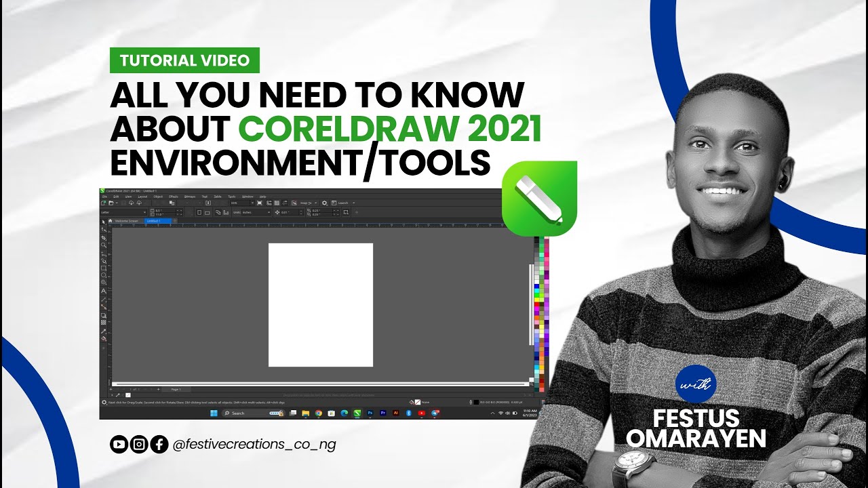Screen dimensions: 868x488
Task: Switch to the Untitled-1 document tab
Action: coord(157,221)
